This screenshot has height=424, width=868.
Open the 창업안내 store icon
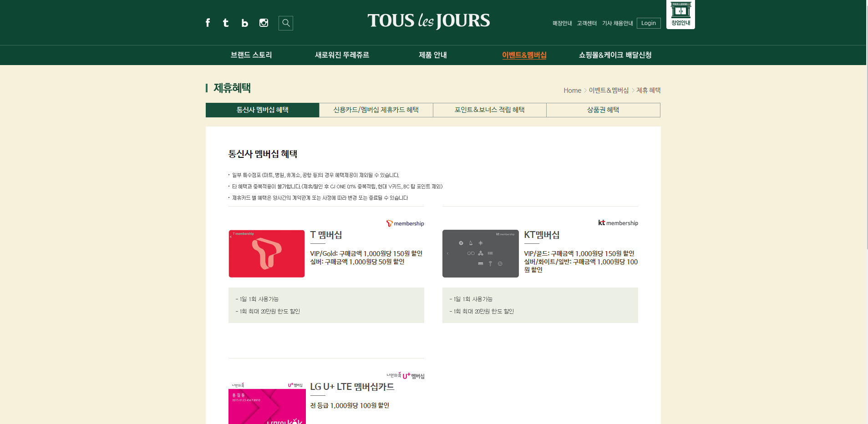[680, 14]
